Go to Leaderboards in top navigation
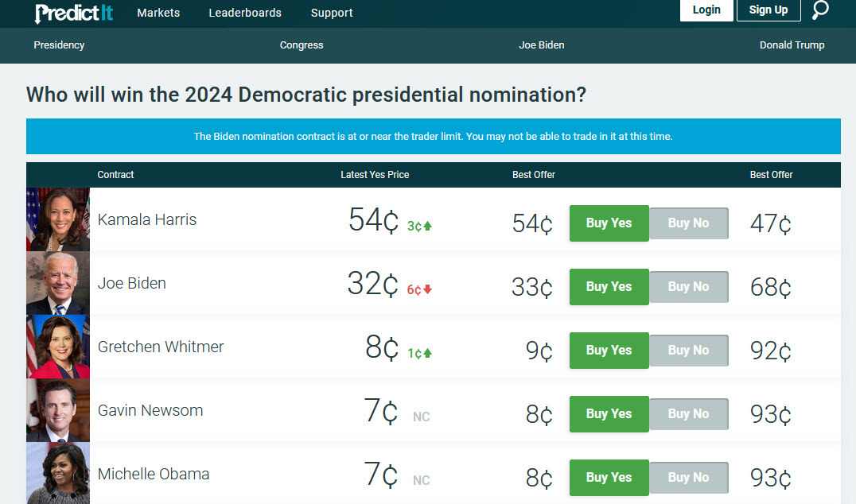 pyautogui.click(x=245, y=13)
